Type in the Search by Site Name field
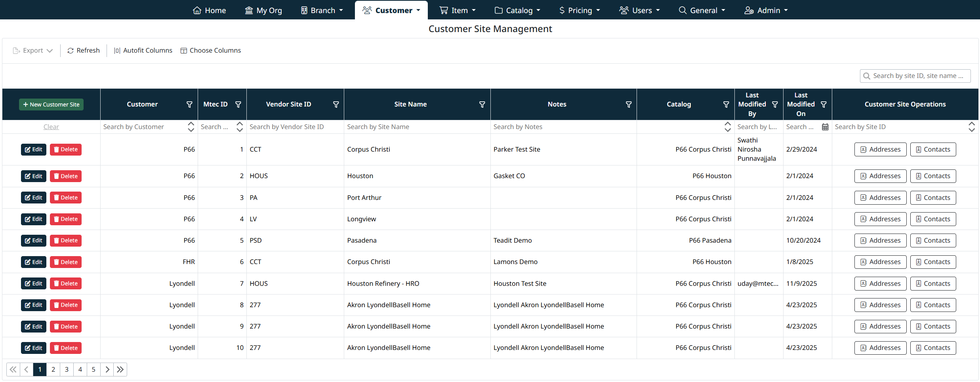Viewport: 980px width, 382px height. tap(416, 127)
